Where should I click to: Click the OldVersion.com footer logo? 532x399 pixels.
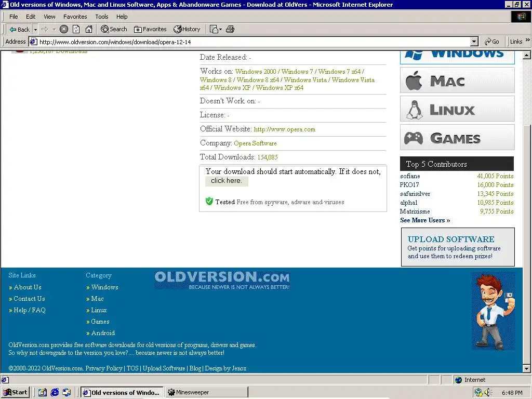pos(222,280)
